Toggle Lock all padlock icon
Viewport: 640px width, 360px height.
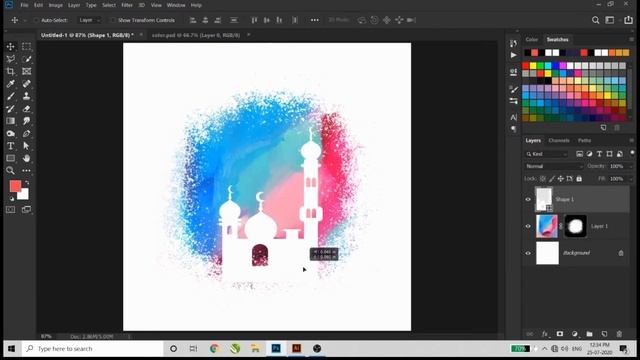[x=579, y=179]
